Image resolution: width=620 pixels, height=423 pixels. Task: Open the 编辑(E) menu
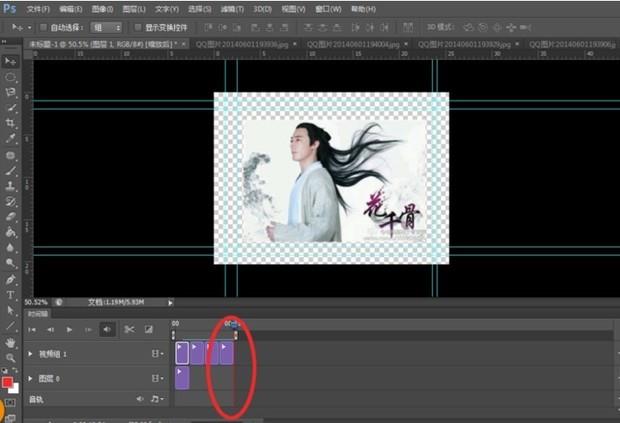(x=70, y=9)
